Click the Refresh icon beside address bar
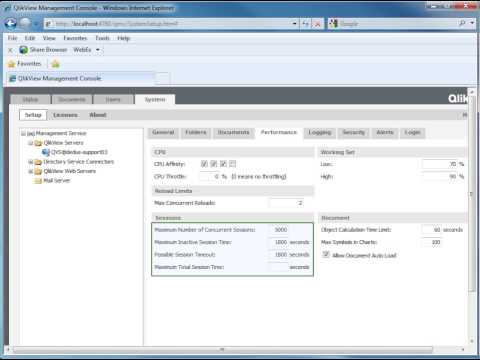The height and width of the screenshot is (360, 480). [305, 24]
